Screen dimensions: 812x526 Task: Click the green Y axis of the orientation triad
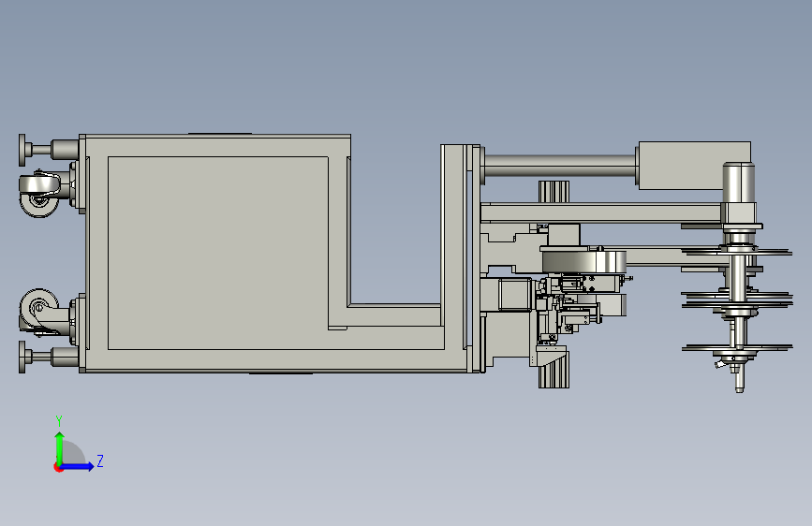tap(60, 448)
